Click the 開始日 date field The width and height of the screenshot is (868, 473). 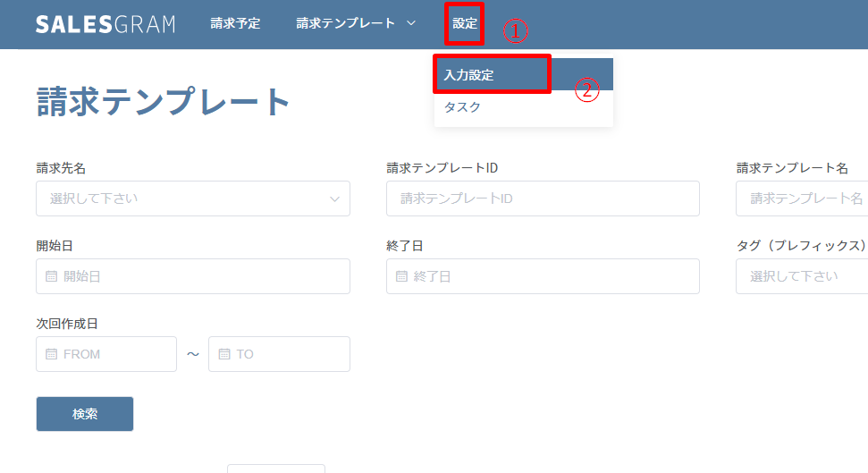(x=193, y=276)
